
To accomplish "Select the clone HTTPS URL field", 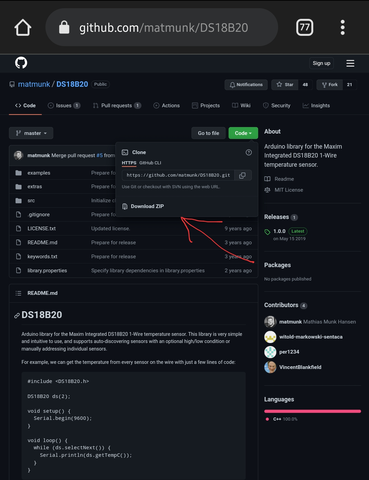I will click(178, 175).
